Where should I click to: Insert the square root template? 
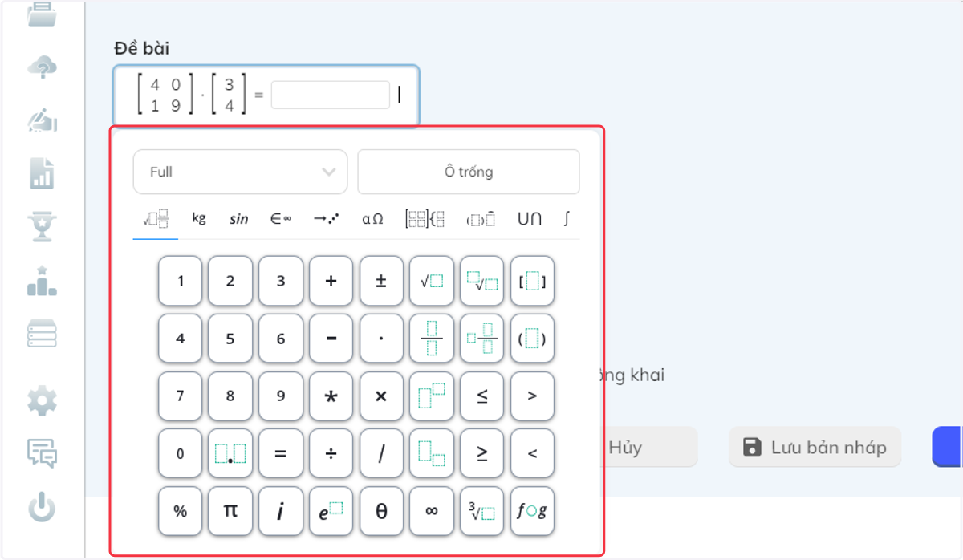coord(432,281)
